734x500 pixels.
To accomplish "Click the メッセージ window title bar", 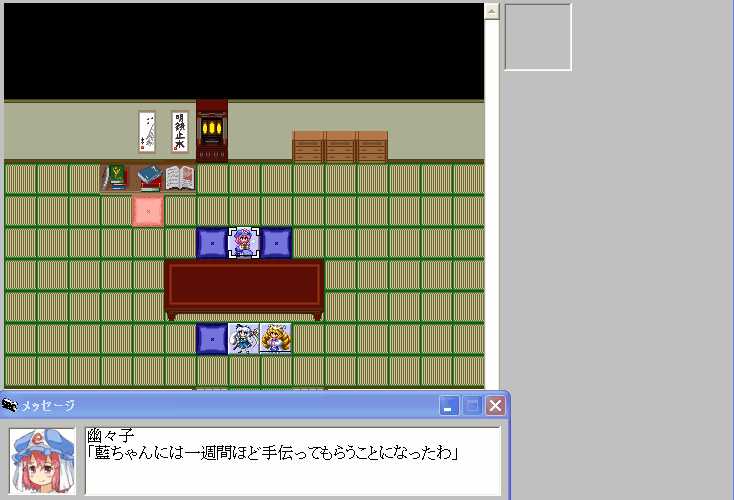I will (255, 405).
